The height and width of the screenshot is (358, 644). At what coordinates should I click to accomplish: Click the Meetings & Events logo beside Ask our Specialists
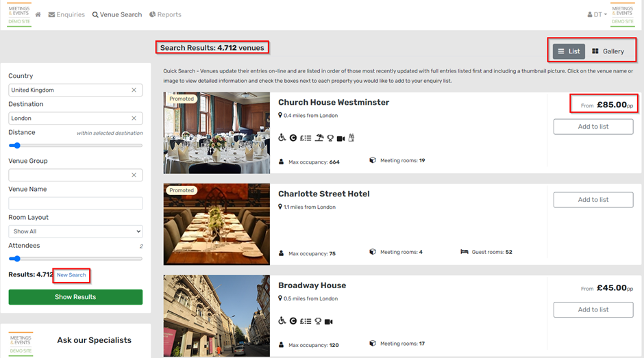click(21, 344)
